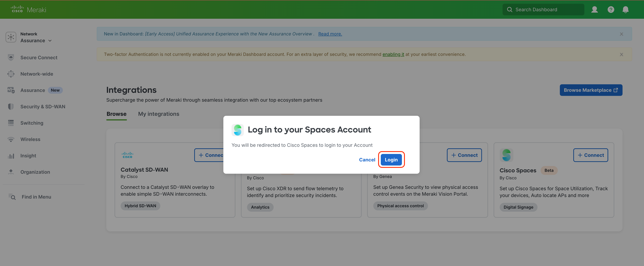
Task: Open Find in Menu search
Action: [x=36, y=197]
